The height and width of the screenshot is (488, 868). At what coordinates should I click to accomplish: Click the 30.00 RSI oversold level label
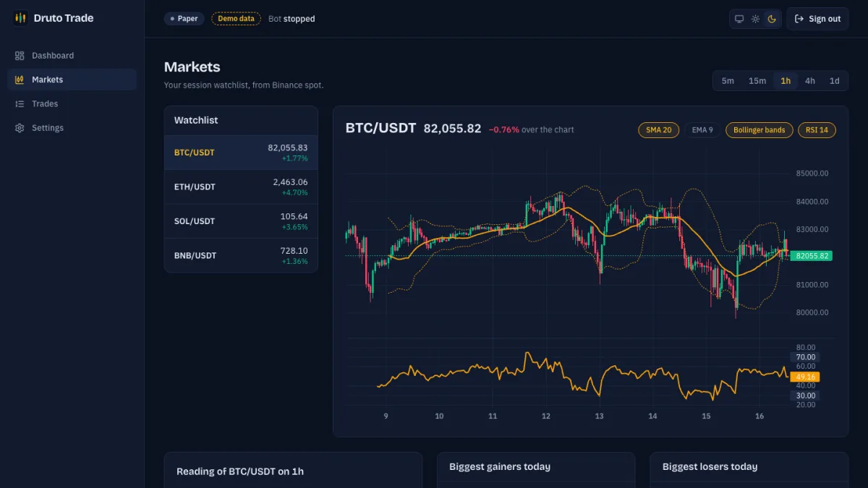pyautogui.click(x=805, y=395)
